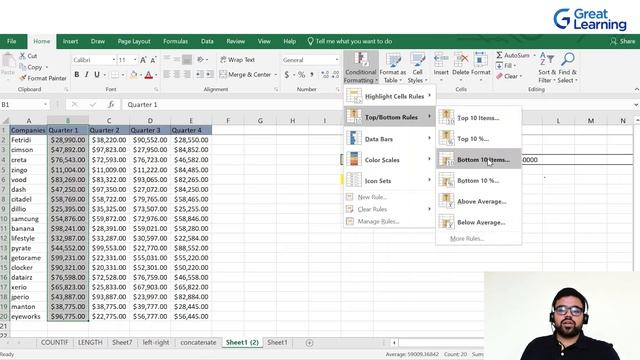Click the Select All corner triangle
Image resolution: width=640 pixels, height=360 pixels.
pos(5,120)
